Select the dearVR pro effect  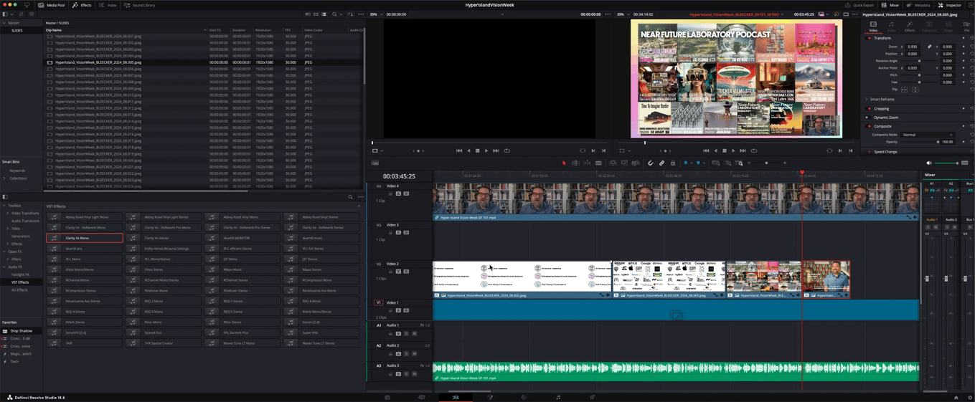(84, 248)
